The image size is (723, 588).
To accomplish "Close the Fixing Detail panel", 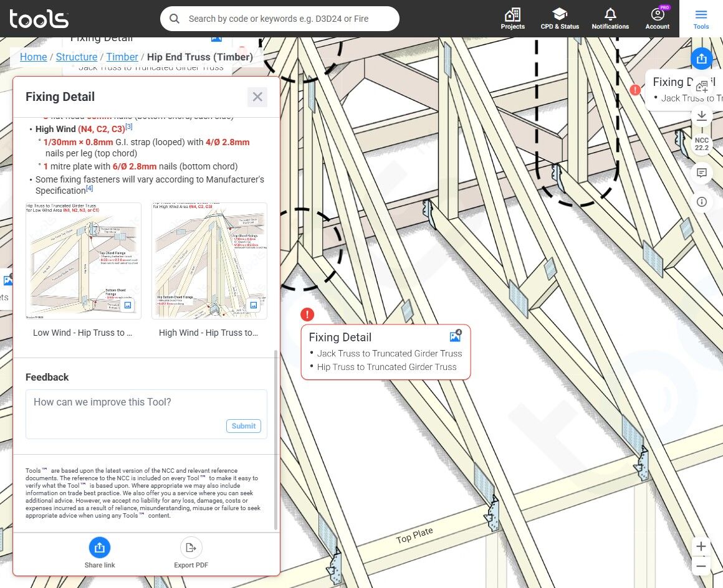I will point(257,97).
